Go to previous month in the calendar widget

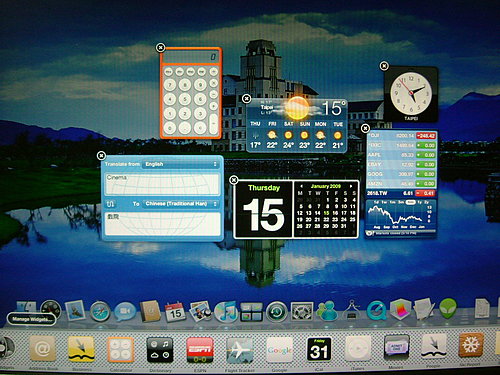click(x=301, y=186)
